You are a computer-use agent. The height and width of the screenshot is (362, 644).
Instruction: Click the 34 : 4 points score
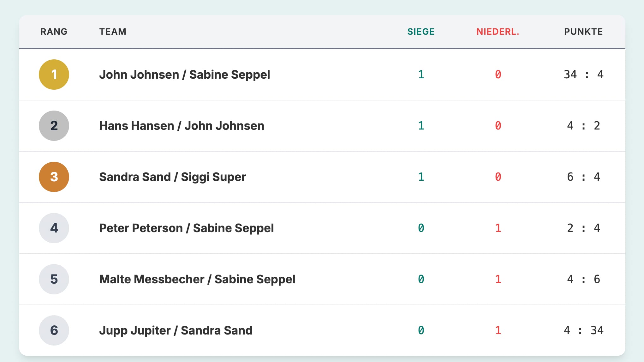(583, 75)
